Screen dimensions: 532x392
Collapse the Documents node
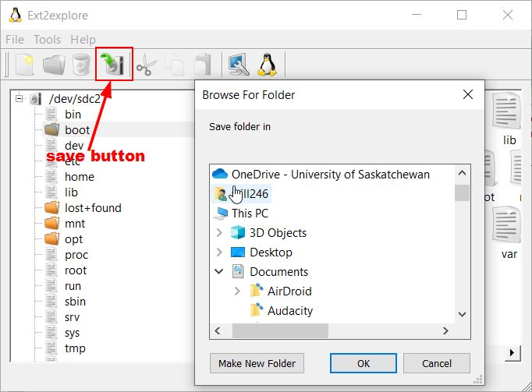(x=219, y=272)
